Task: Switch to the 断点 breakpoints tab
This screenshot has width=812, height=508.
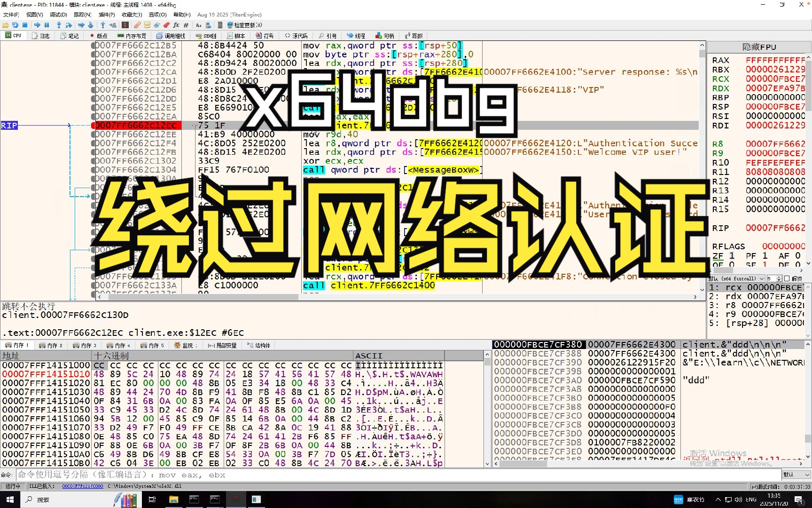Action: pos(99,36)
